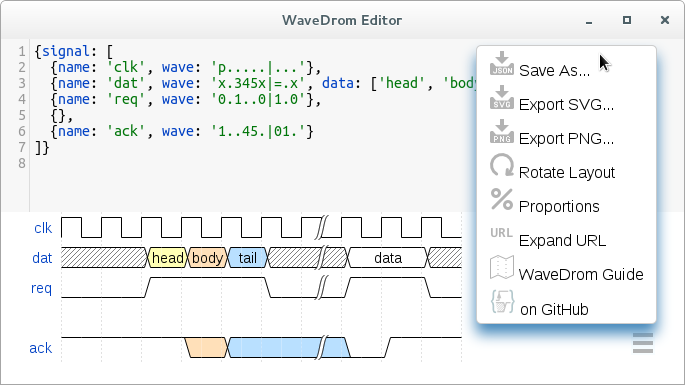
Task: Choose Export PNG... from the menu
Action: tap(566, 139)
